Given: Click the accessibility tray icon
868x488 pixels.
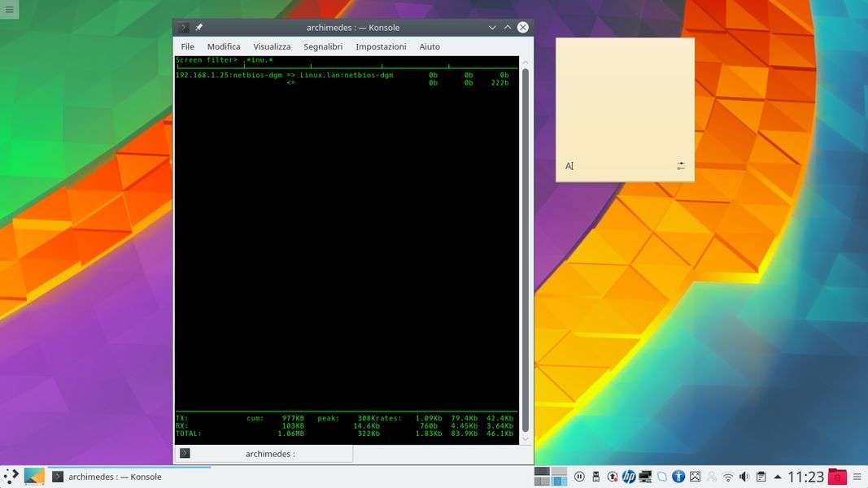Looking at the screenshot, I should tap(678, 477).
